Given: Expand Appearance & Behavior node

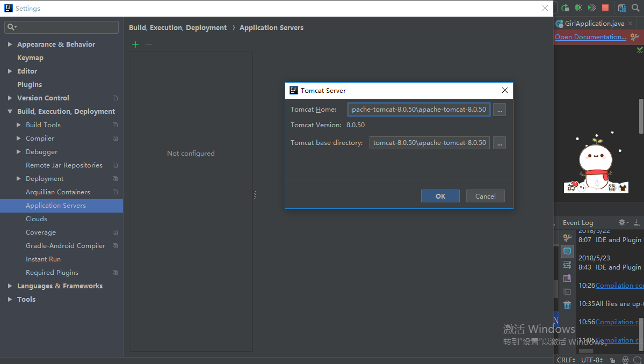Looking at the screenshot, I should tap(10, 45).
